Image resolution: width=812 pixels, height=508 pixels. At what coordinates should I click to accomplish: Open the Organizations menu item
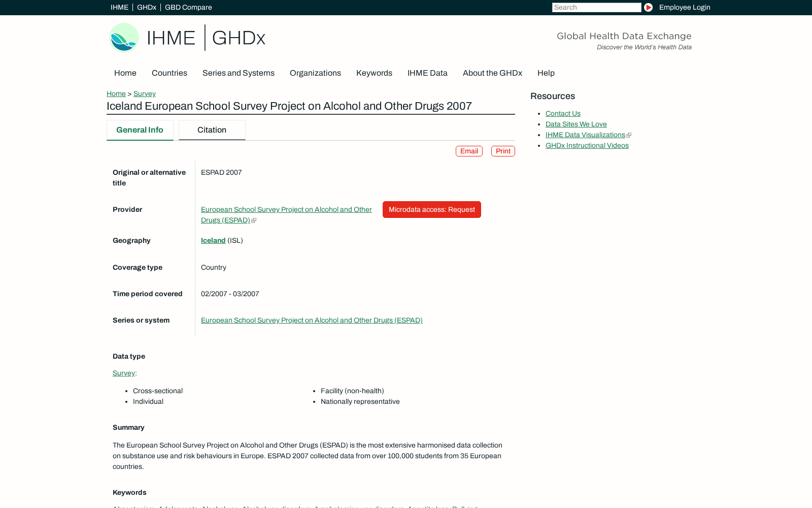(315, 73)
